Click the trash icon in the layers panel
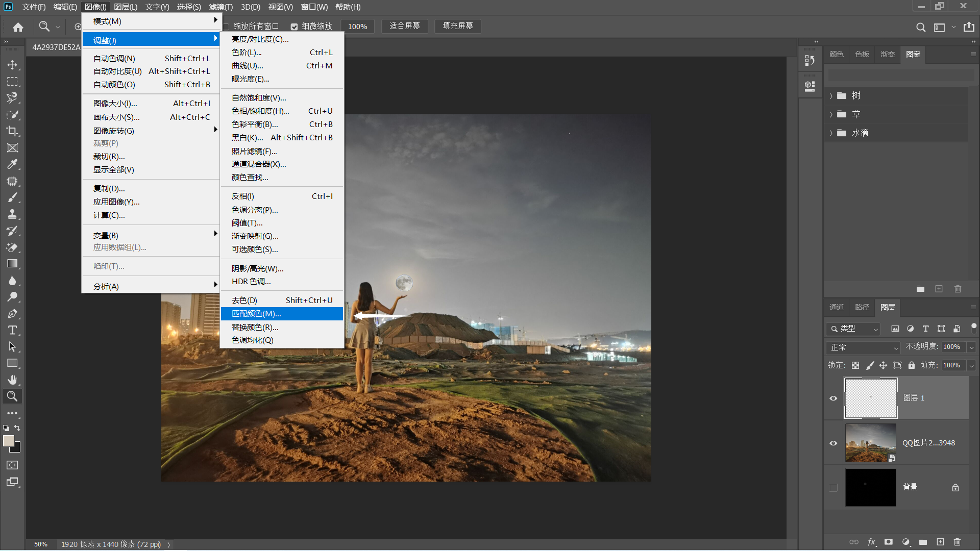This screenshot has height=551, width=980. pos(957,542)
